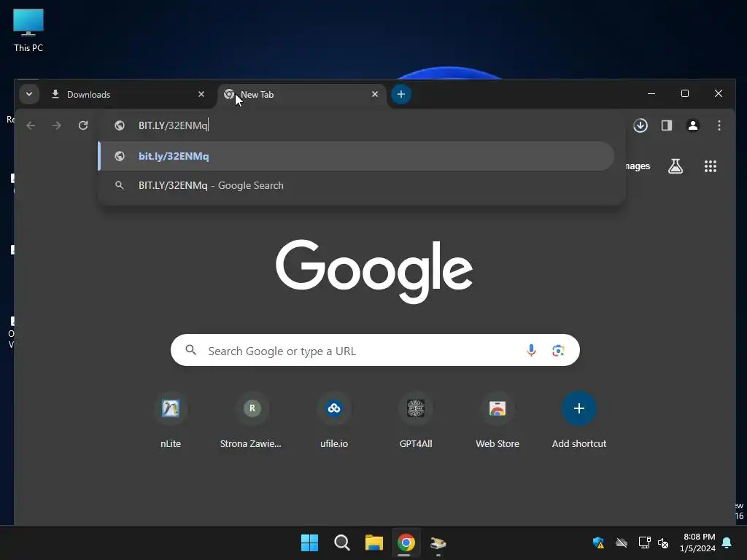
Task: Click the Chrome taskbar icon
Action: (406, 542)
